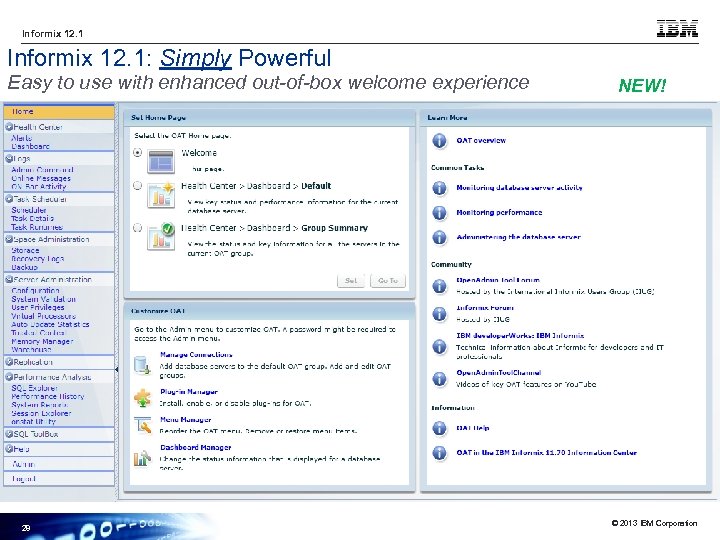This screenshot has width=720, height=540.
Task: Select Dashboard Group Summary radio button
Action: [137, 228]
